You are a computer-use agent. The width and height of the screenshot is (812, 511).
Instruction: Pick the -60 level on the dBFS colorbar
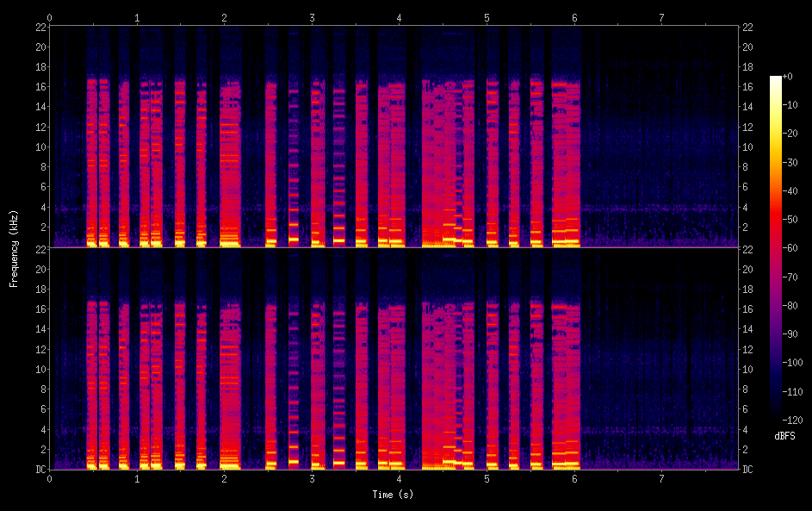point(787,247)
